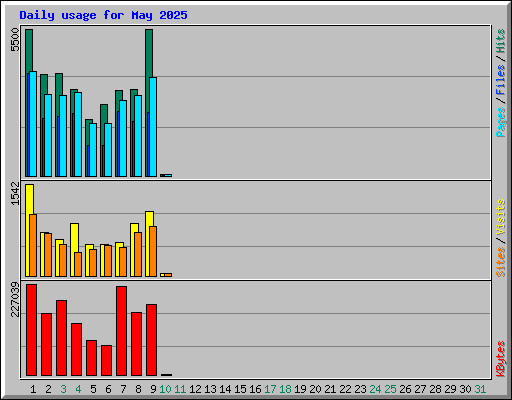Screen dimensions: 512x400
Task: Click day 30 on the x-axis
Action: pos(465,389)
